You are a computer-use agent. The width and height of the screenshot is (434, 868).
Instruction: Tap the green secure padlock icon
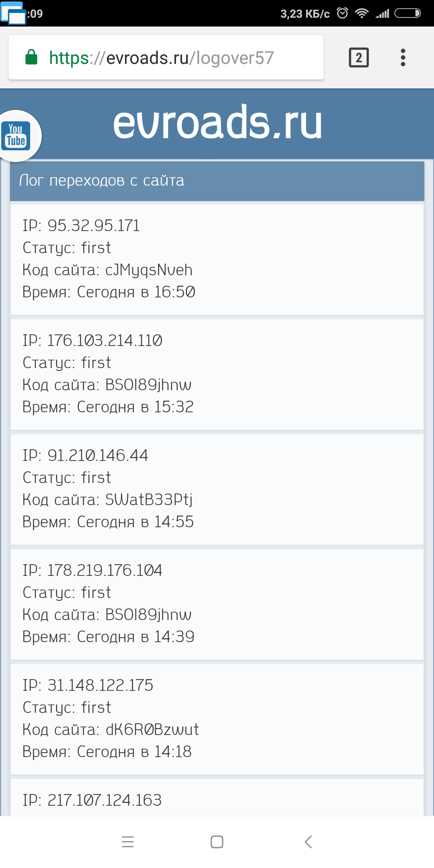[x=31, y=57]
